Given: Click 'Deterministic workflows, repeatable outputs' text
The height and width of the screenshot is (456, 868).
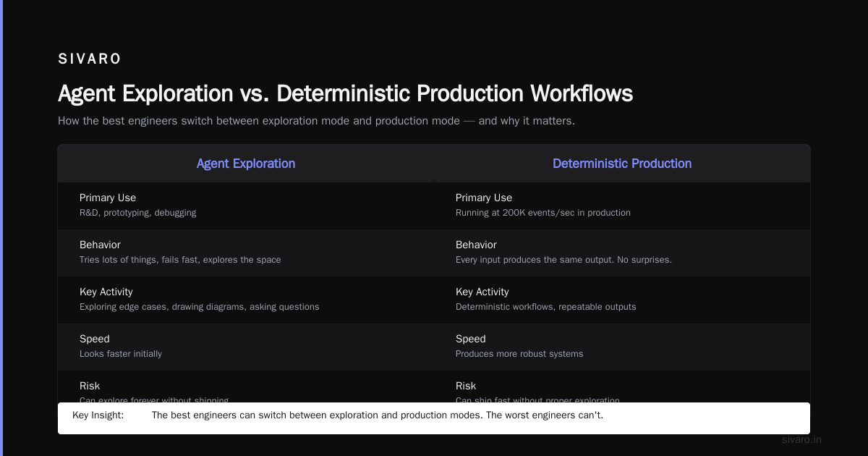Looking at the screenshot, I should click(x=546, y=307).
